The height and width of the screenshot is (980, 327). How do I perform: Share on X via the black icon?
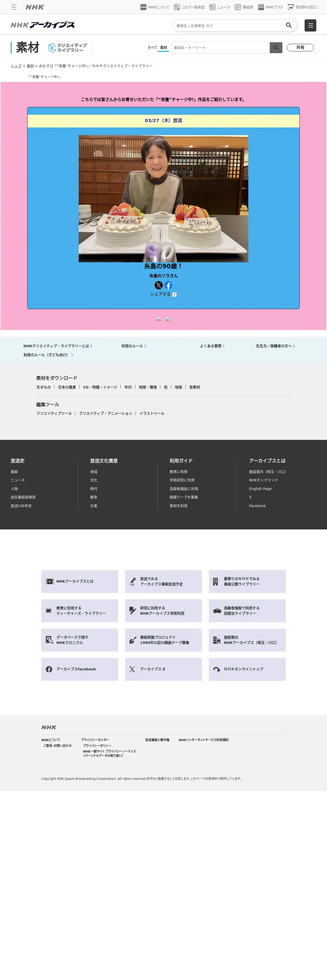pyautogui.click(x=158, y=285)
